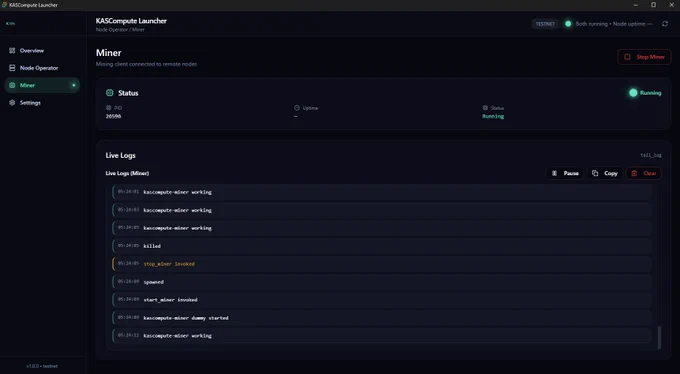
Task: Click the Node Operator server icon
Action: pyautogui.click(x=12, y=68)
